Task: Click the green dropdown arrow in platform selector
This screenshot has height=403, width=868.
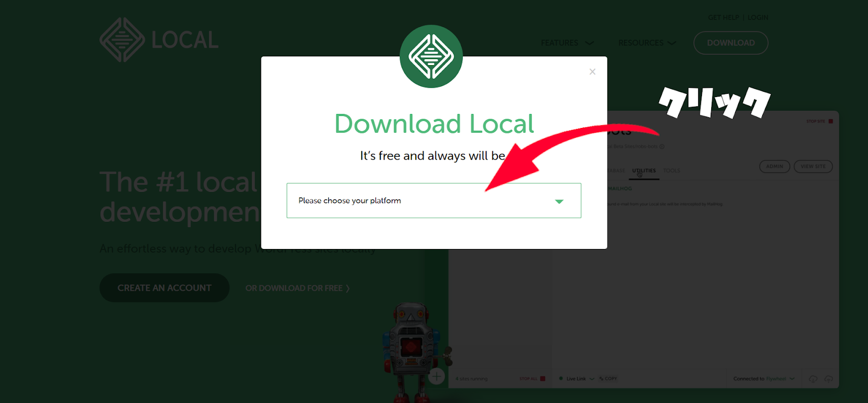Action: click(559, 201)
